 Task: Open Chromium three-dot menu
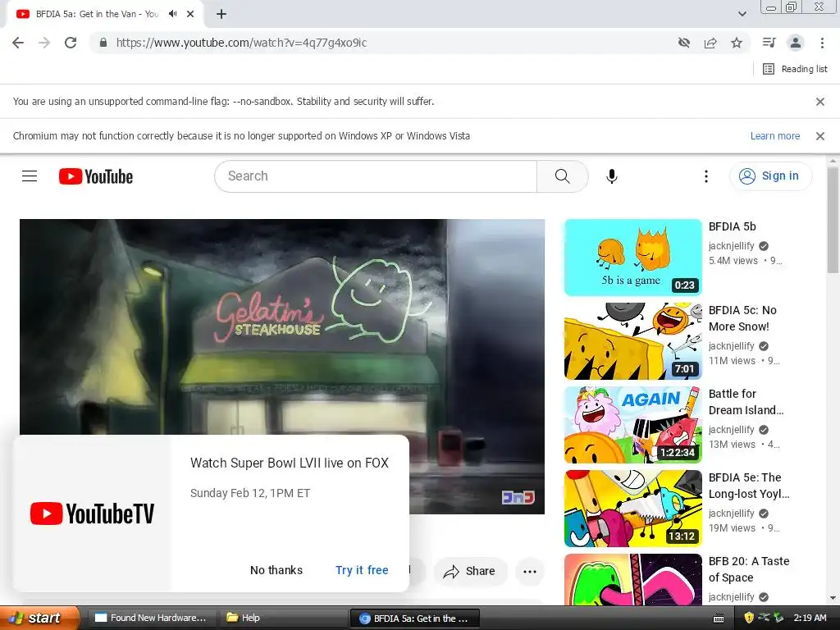[x=822, y=43]
